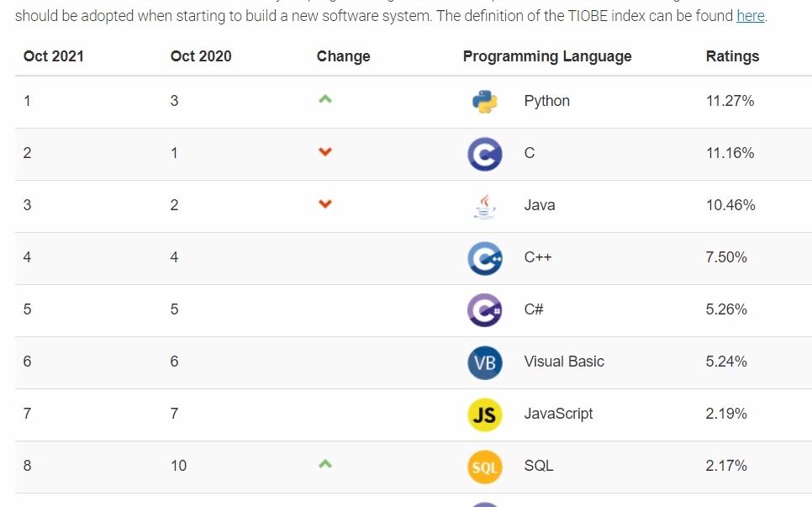Click the Python logo icon
812x507 pixels.
[485, 101]
